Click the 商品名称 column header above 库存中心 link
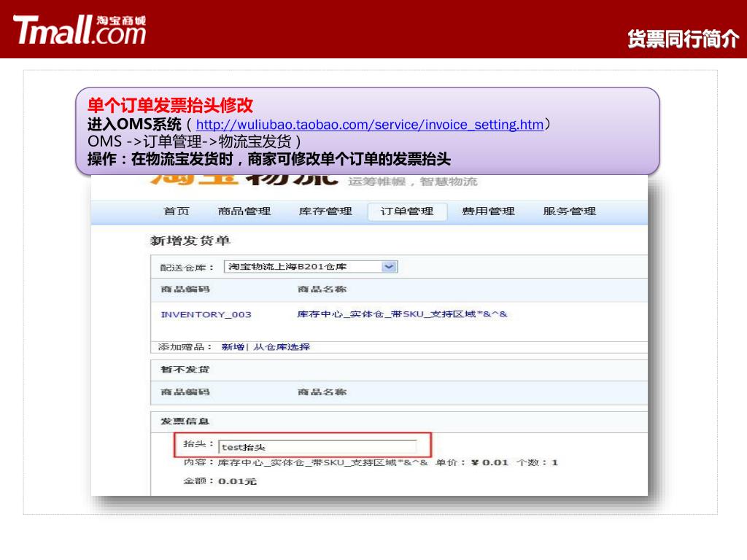 322,289
